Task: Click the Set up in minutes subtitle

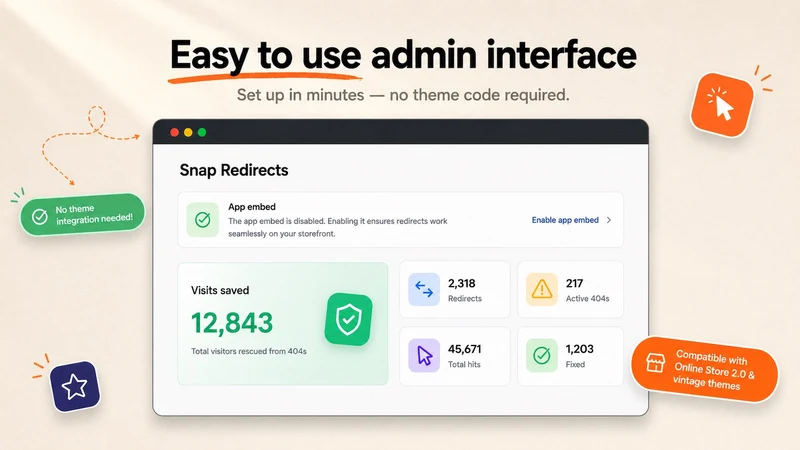Action: (x=403, y=95)
